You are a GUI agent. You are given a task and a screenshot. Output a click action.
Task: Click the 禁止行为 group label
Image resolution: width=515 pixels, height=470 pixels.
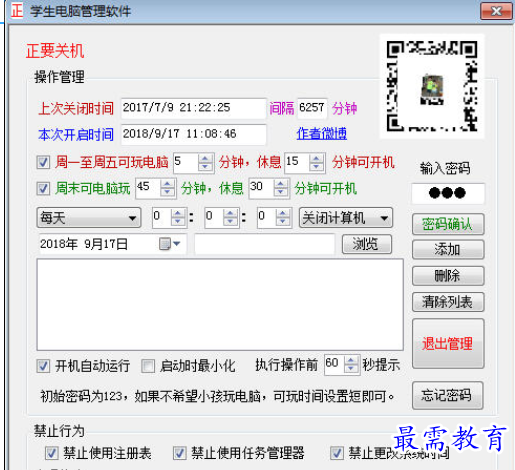[x=59, y=431]
